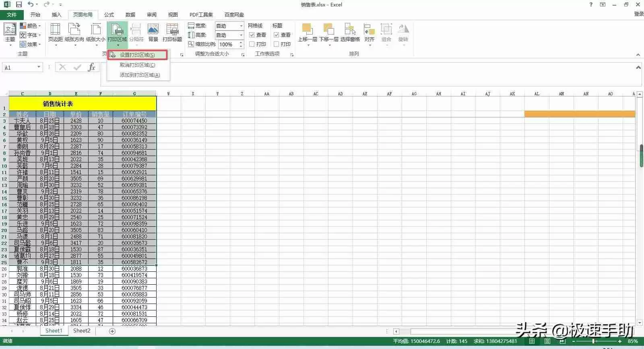Toggle 网格线 查看 gridlines view checkbox
The height and width of the screenshot is (349, 644).
[x=252, y=35]
